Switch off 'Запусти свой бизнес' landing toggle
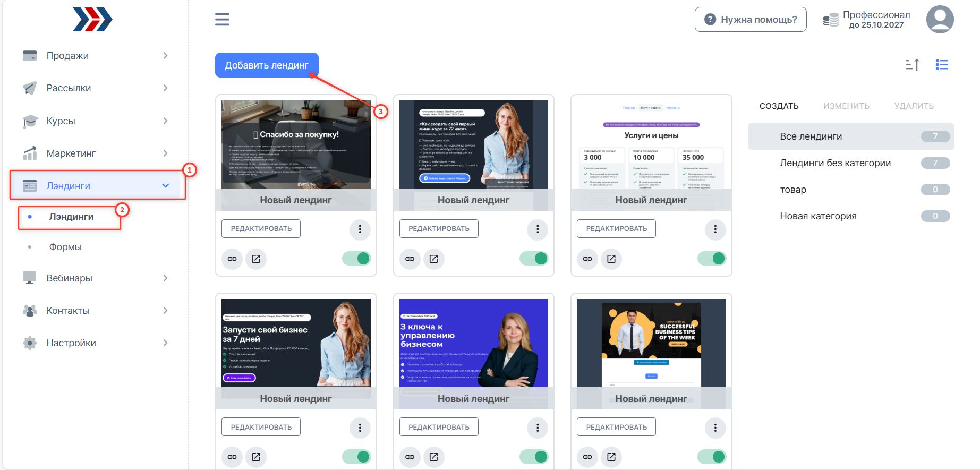The width and height of the screenshot is (980, 470). [x=356, y=457]
